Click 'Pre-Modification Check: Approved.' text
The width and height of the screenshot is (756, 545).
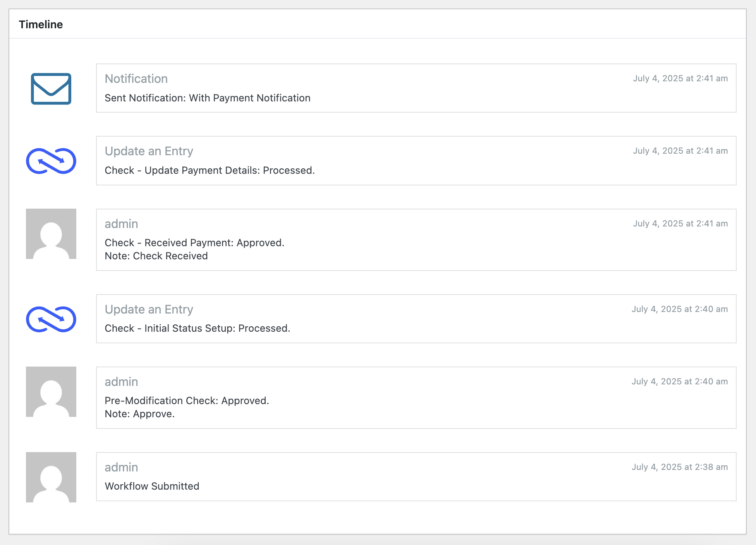(x=187, y=401)
